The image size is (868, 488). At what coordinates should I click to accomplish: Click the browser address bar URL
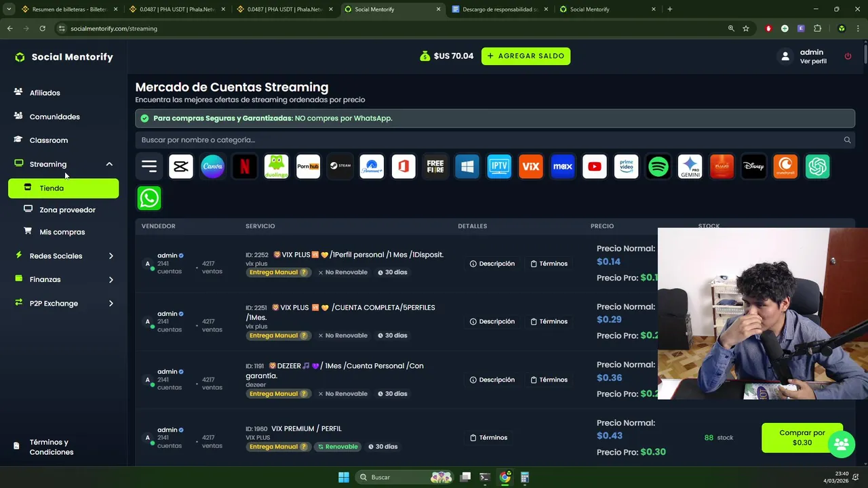[x=114, y=28]
